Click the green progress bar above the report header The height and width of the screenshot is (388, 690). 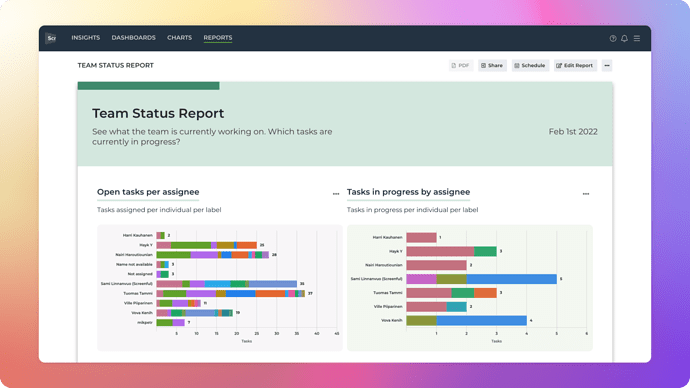click(x=148, y=86)
